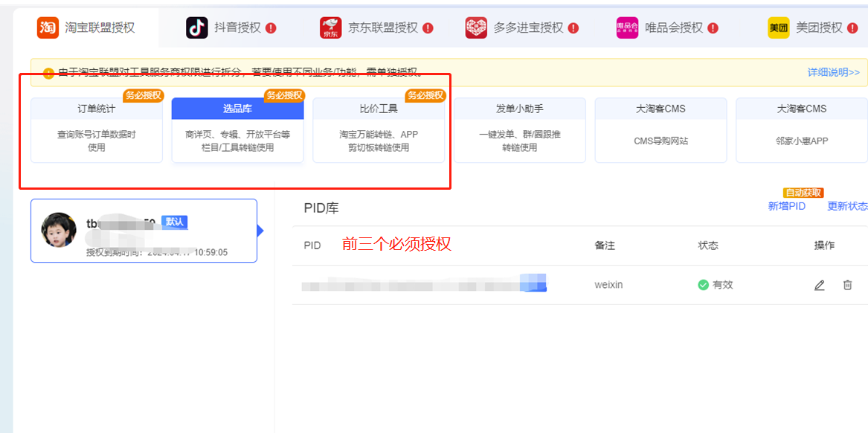Click the pencil edit icon in the PID row
Screen dimensions: 868x433
pos(819,284)
